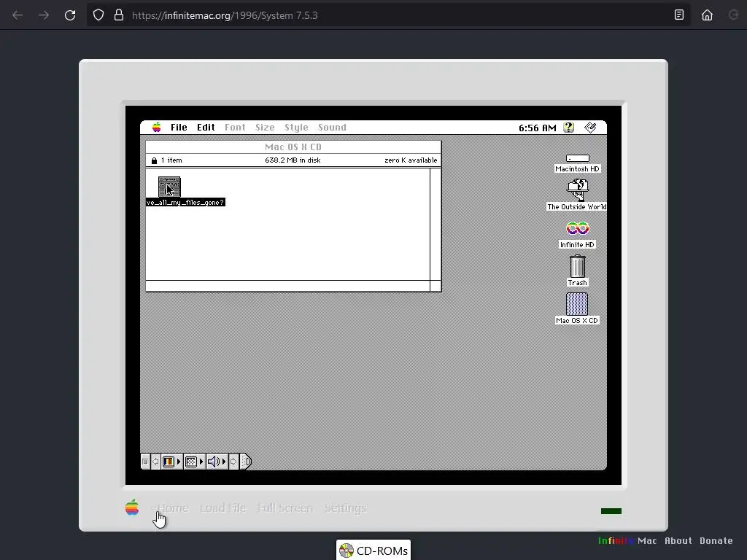Image resolution: width=747 pixels, height=560 pixels.
Task: Expand the Monitor Resolution module arrow
Action: 201,462
